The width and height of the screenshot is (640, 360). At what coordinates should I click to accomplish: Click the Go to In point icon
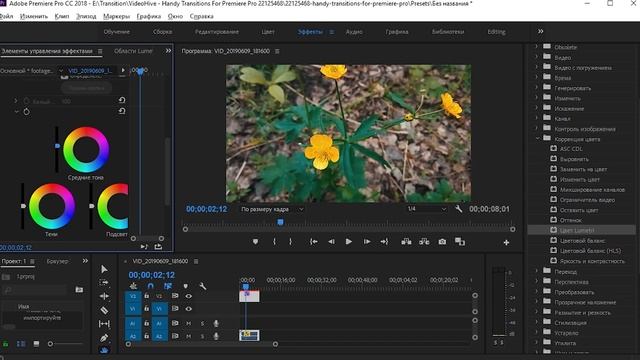point(313,242)
